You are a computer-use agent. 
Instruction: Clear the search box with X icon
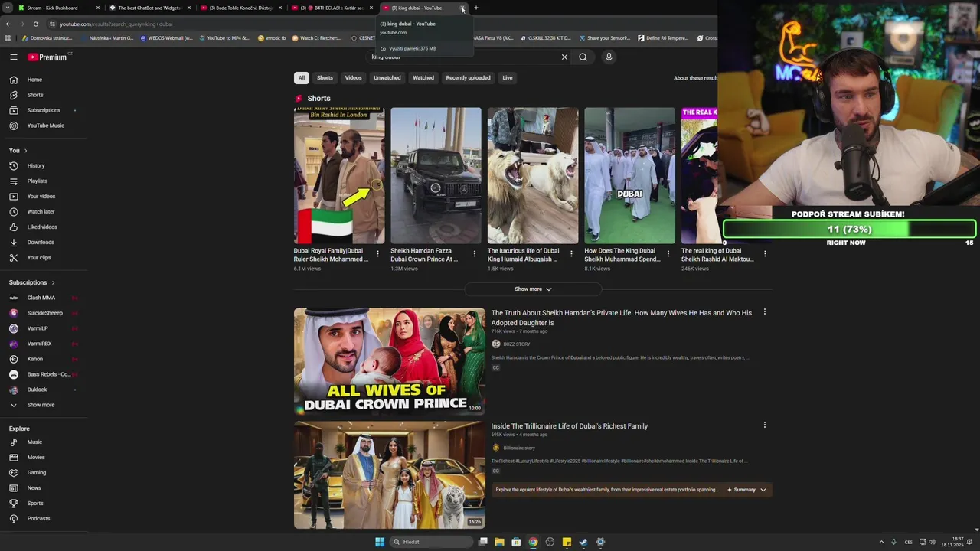pos(564,57)
